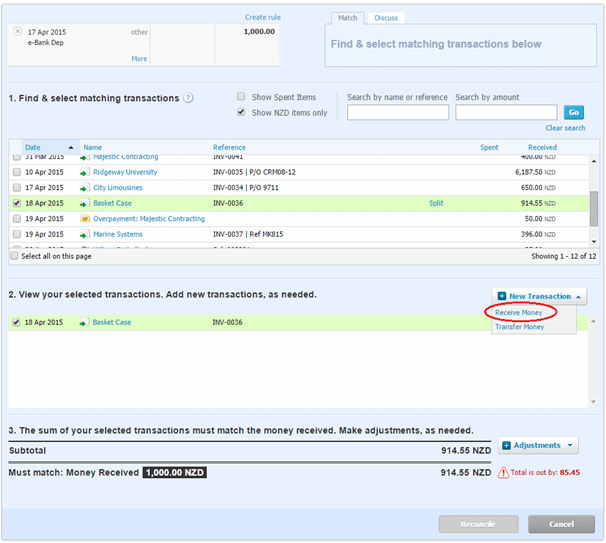Image resolution: width=606 pixels, height=543 pixels.
Task: Switch to the Match tab
Action: point(347,18)
